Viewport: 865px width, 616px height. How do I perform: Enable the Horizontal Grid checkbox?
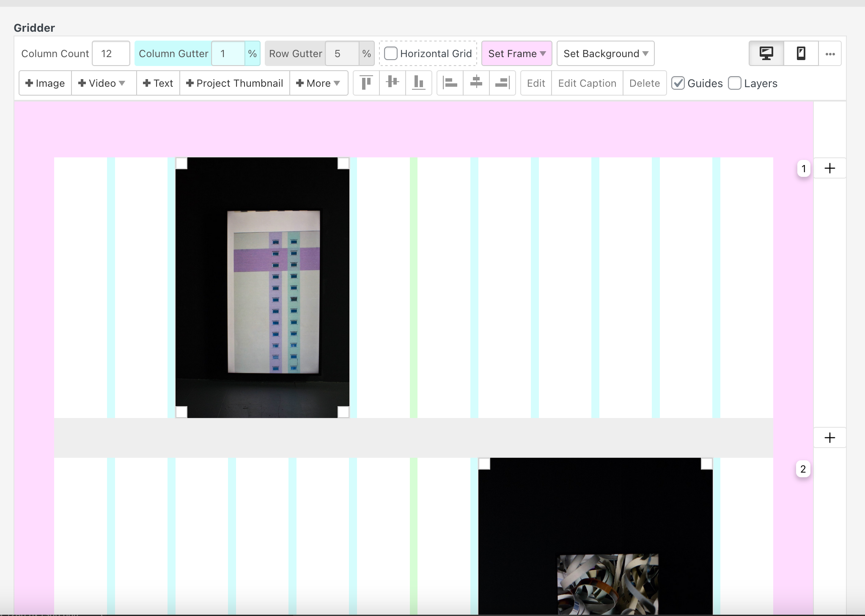tap(391, 54)
